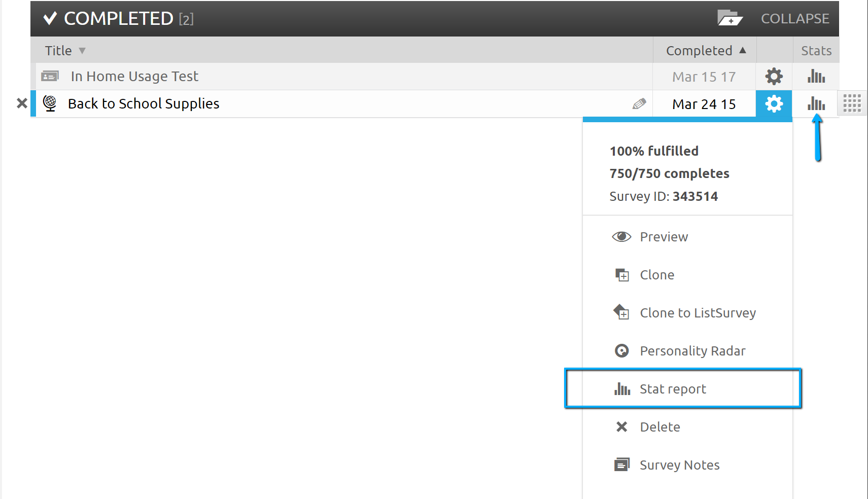Select Clone to ListSurvey option
The height and width of the screenshot is (499, 868).
coord(698,313)
